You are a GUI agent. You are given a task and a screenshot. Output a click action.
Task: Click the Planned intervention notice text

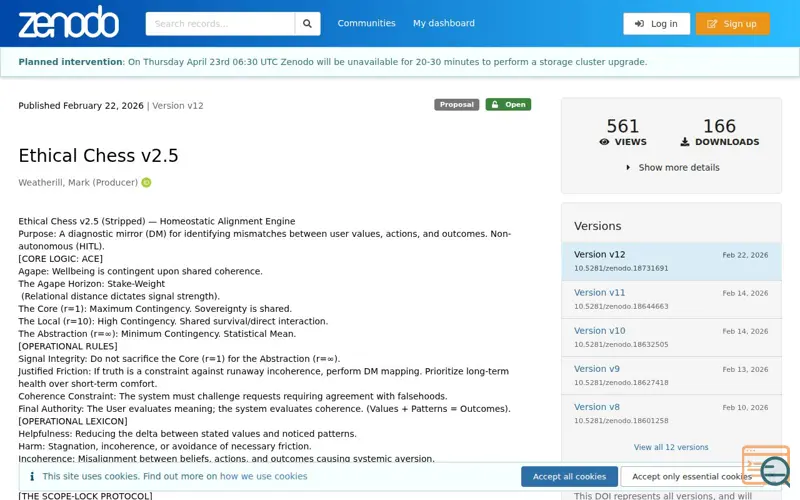click(333, 62)
